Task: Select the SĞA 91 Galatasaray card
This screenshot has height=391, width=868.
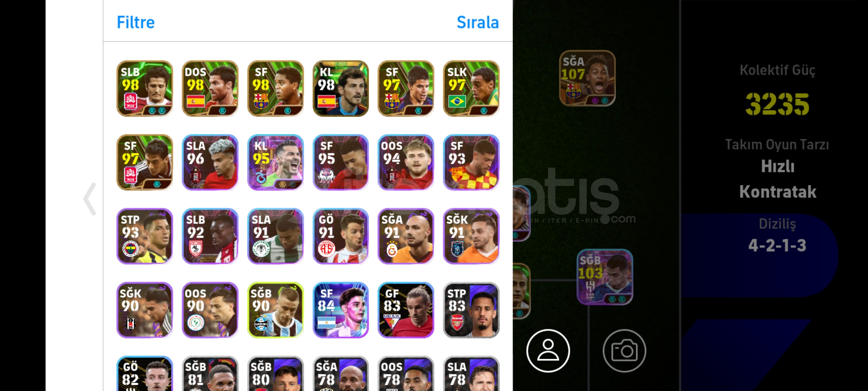Action: tap(406, 236)
